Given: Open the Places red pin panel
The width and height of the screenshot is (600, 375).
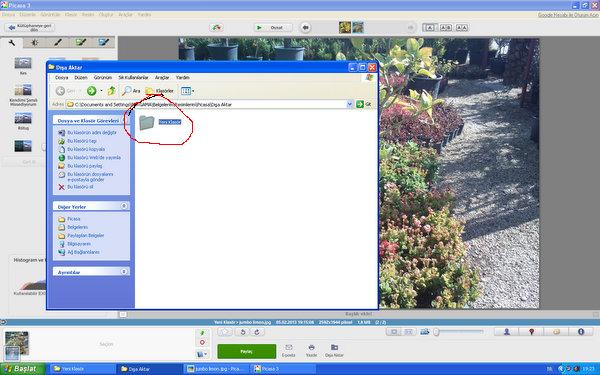Looking at the screenshot, I should pyautogui.click(x=532, y=332).
